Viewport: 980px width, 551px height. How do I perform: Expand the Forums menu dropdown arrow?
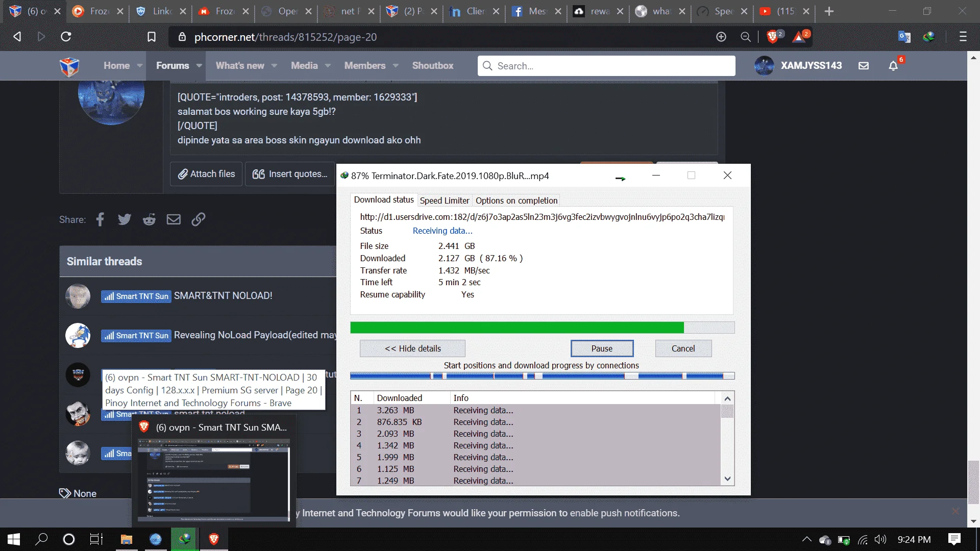199,66
